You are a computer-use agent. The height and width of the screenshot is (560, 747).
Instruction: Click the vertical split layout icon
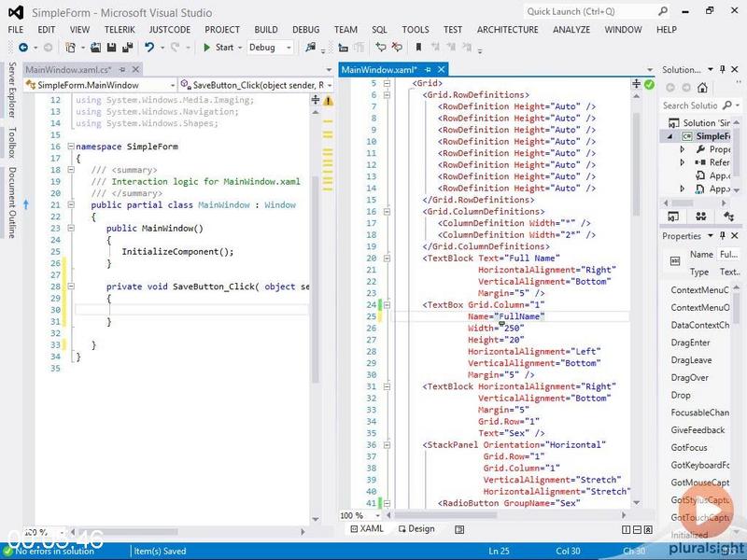click(627, 529)
